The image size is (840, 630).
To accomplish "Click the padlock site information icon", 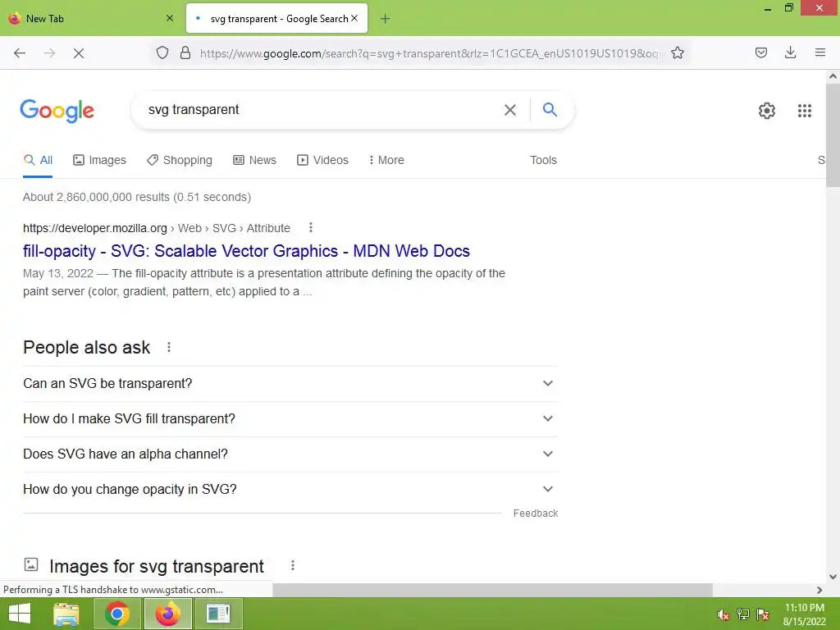I will click(x=185, y=53).
